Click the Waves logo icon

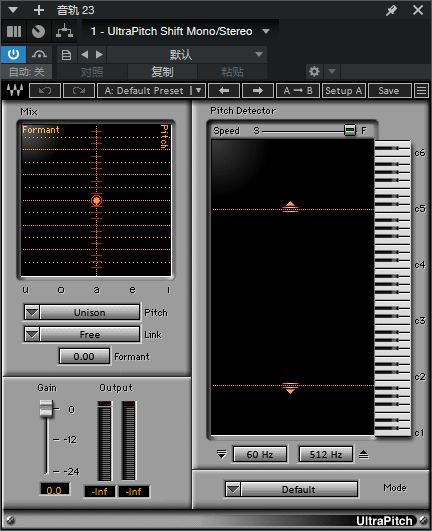tap(15, 90)
